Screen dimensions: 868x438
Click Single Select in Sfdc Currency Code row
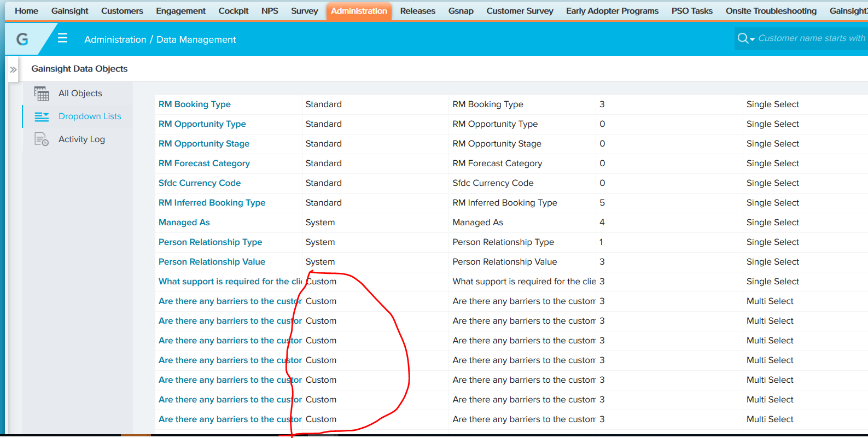pyautogui.click(x=773, y=183)
